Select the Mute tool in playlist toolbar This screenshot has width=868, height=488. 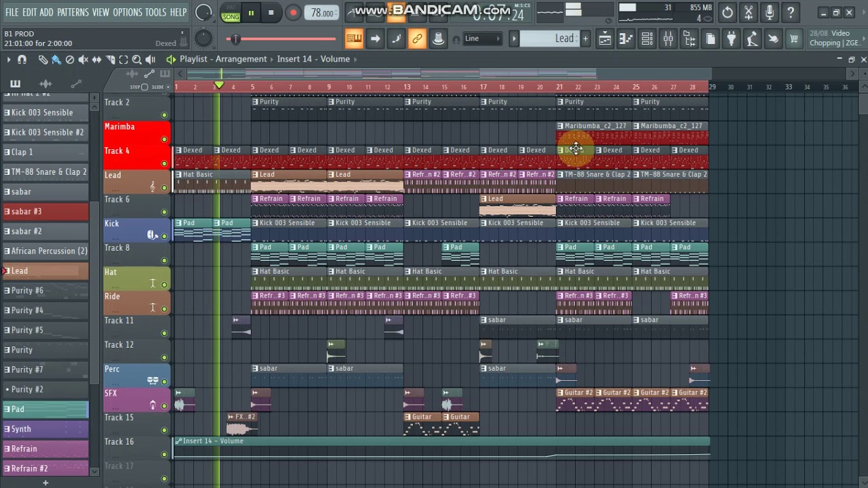tap(83, 60)
